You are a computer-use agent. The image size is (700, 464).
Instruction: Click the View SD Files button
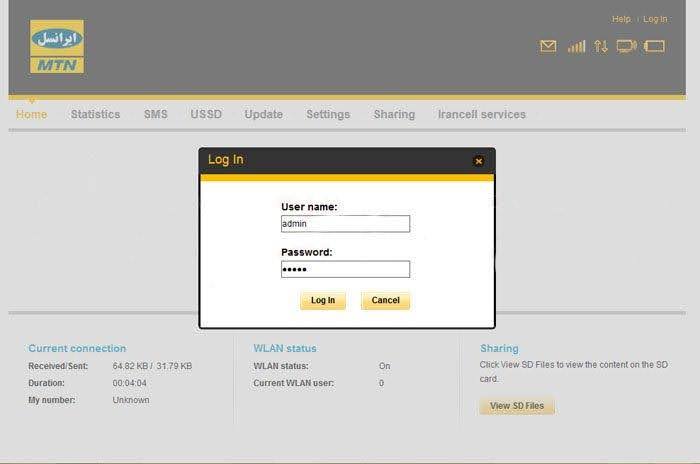coord(517,406)
